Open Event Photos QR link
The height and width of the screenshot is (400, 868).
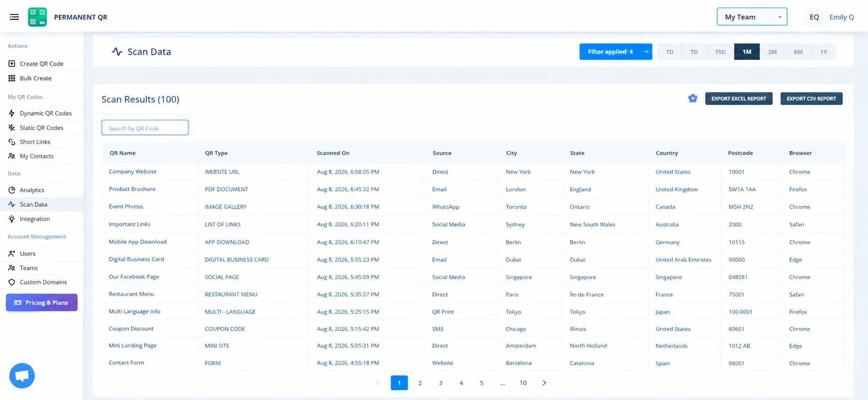pyautogui.click(x=126, y=206)
